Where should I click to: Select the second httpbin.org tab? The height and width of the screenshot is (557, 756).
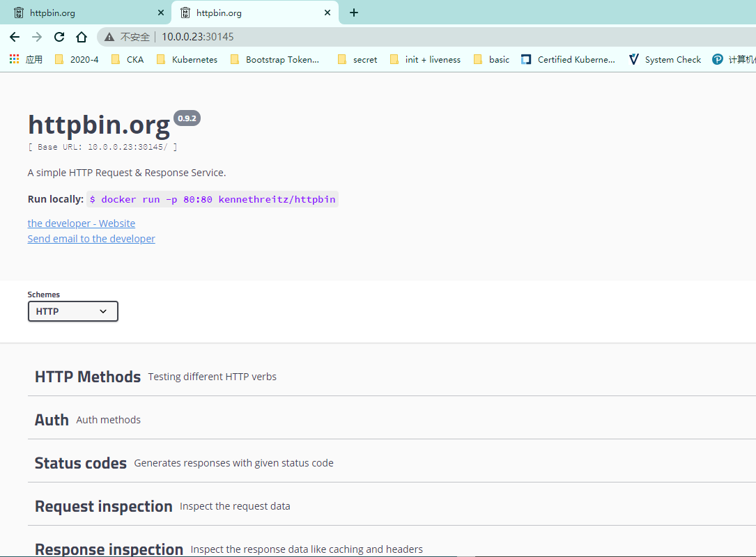pyautogui.click(x=255, y=13)
